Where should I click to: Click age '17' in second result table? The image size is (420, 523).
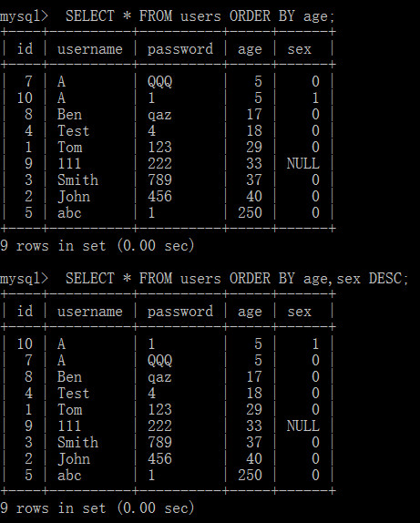pos(254,377)
